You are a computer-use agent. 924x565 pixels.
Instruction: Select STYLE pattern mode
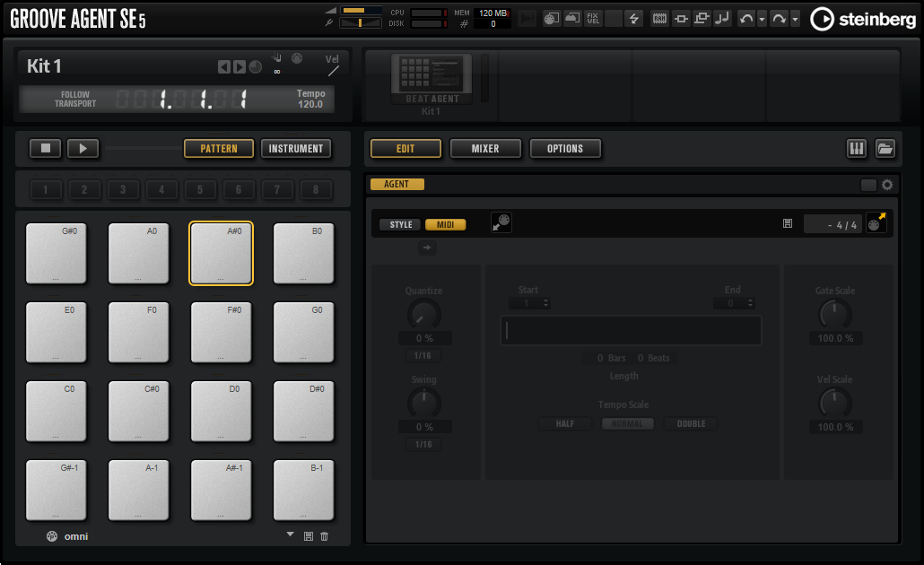pos(401,224)
